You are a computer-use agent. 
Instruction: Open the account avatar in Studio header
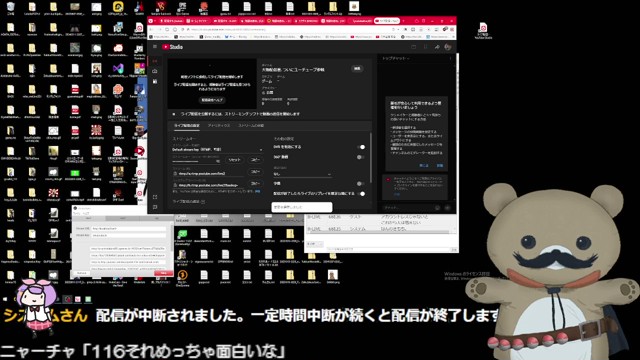(x=448, y=47)
